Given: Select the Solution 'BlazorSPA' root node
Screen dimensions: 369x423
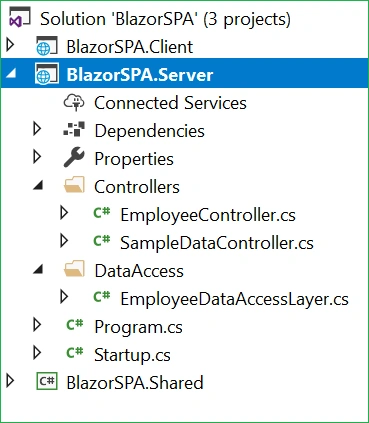Looking at the screenshot, I should click(165, 19).
